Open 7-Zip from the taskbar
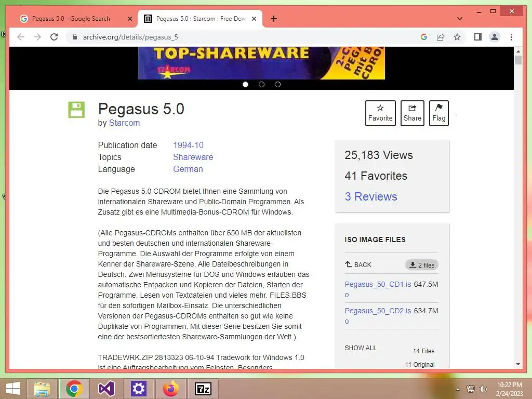Viewport: 532px width, 399px height. tap(203, 389)
